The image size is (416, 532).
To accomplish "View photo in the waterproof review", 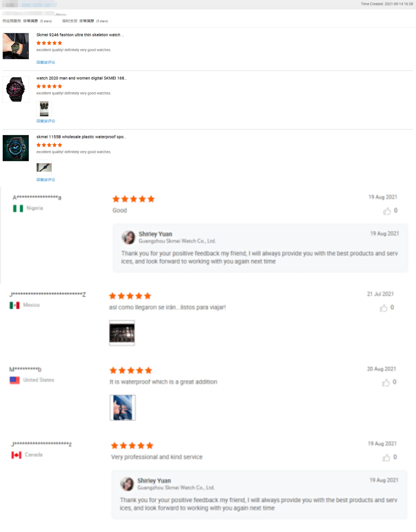I will click(123, 408).
